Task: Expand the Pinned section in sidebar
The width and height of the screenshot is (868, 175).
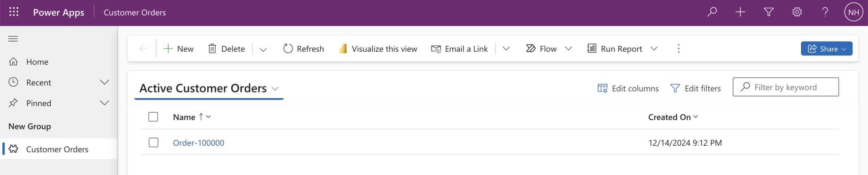Action: tap(104, 103)
